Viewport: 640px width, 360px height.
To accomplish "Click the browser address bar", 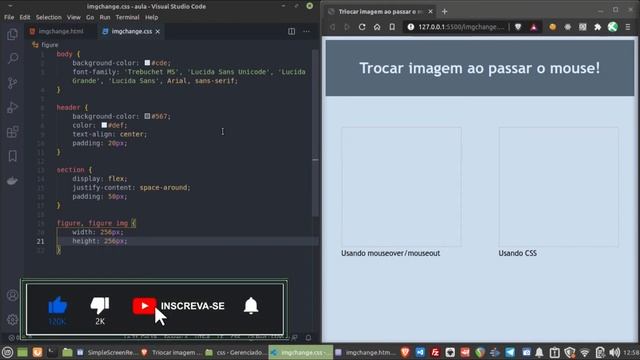I will pos(461,27).
